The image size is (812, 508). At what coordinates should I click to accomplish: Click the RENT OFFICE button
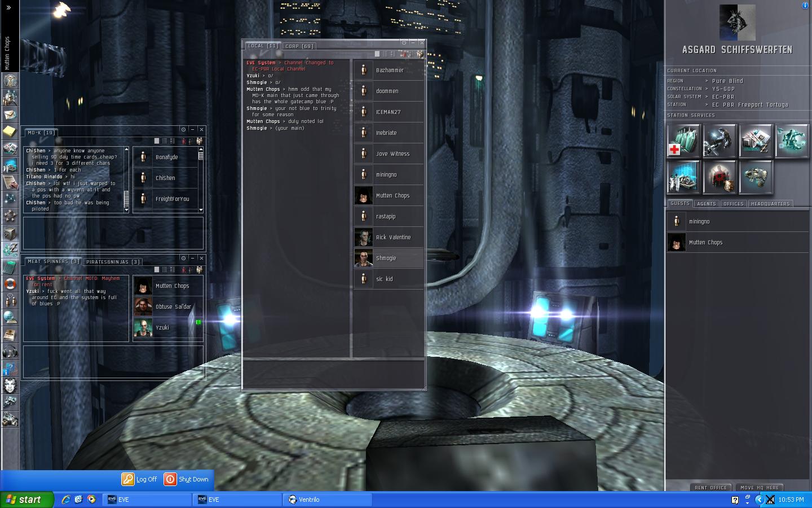click(x=710, y=488)
